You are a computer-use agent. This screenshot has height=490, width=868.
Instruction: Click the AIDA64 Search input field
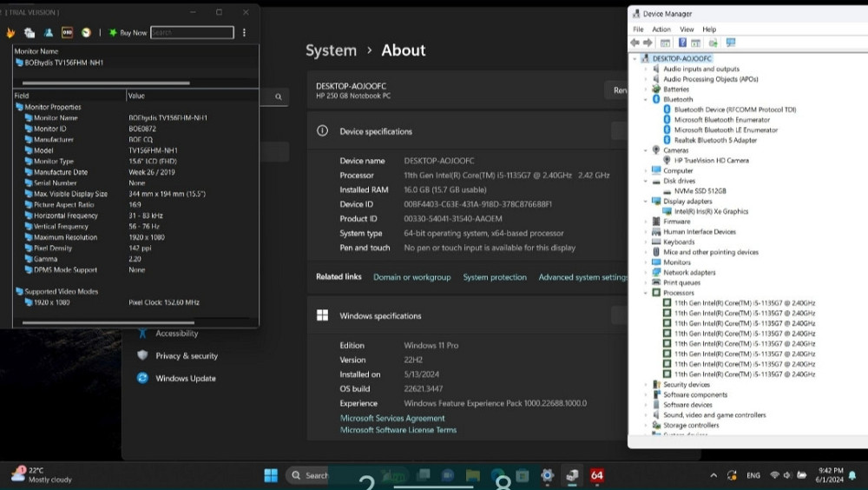click(x=192, y=33)
